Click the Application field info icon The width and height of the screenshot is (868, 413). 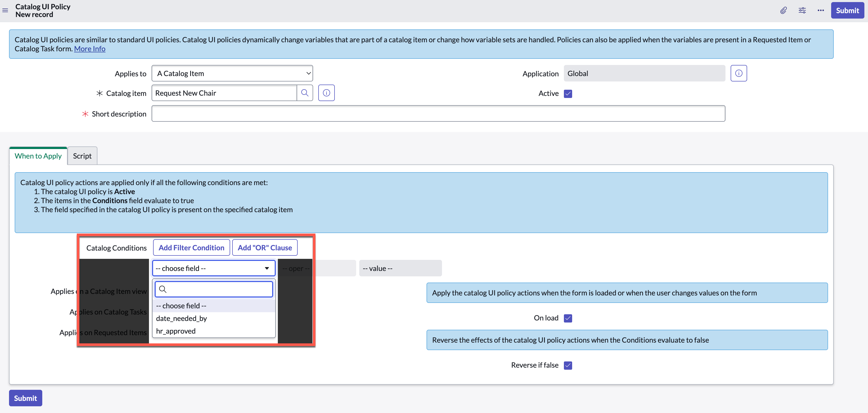[739, 73]
